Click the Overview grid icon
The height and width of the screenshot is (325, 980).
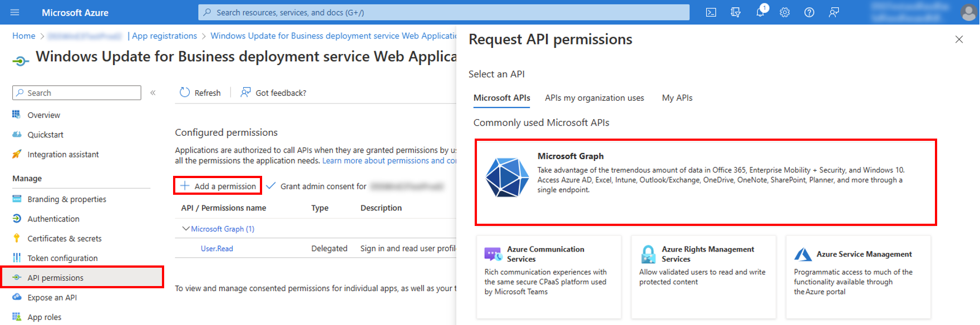point(17,115)
